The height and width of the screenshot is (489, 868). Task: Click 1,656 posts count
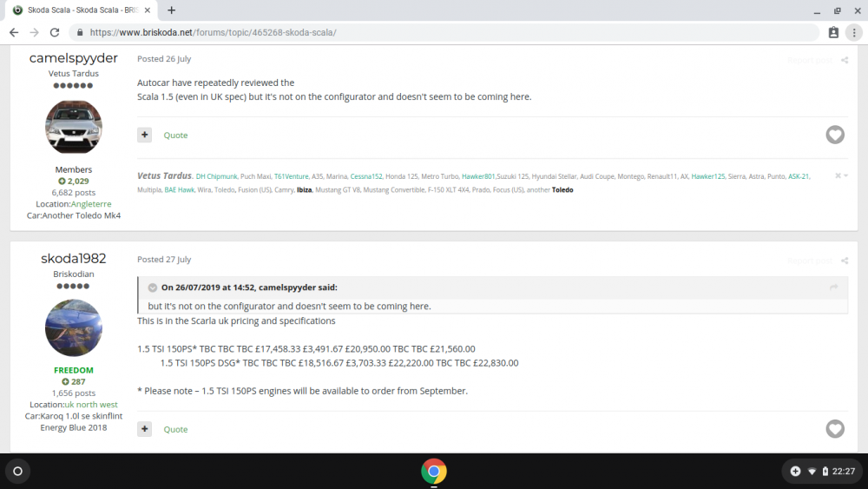coord(74,393)
